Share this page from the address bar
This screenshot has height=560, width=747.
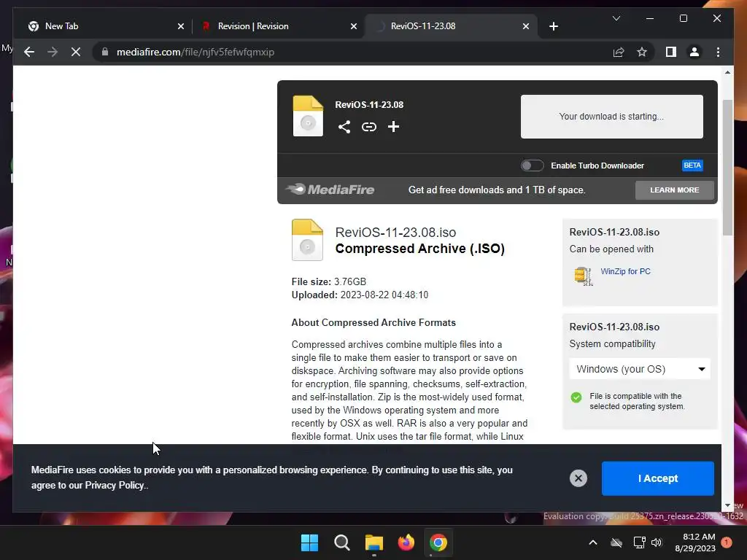point(619,52)
